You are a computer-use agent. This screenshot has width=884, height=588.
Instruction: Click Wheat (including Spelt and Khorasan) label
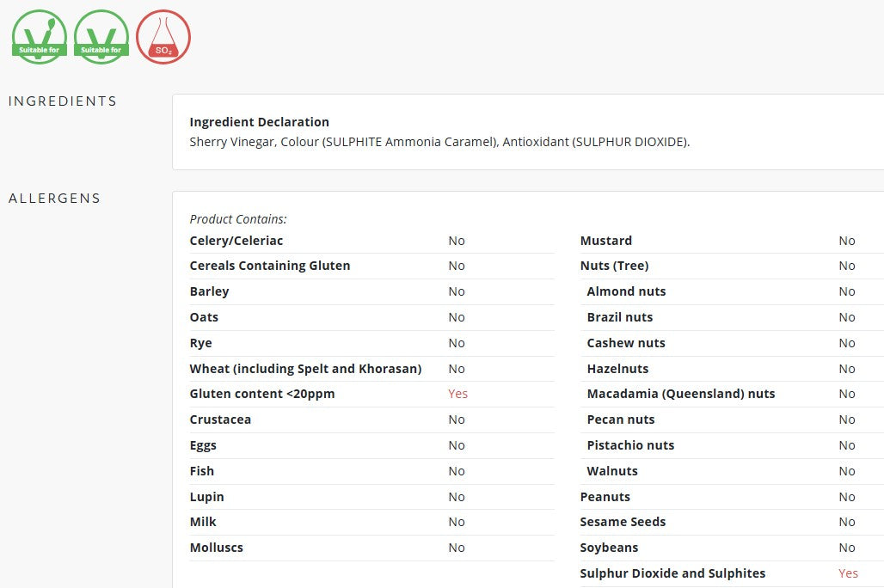(x=305, y=369)
